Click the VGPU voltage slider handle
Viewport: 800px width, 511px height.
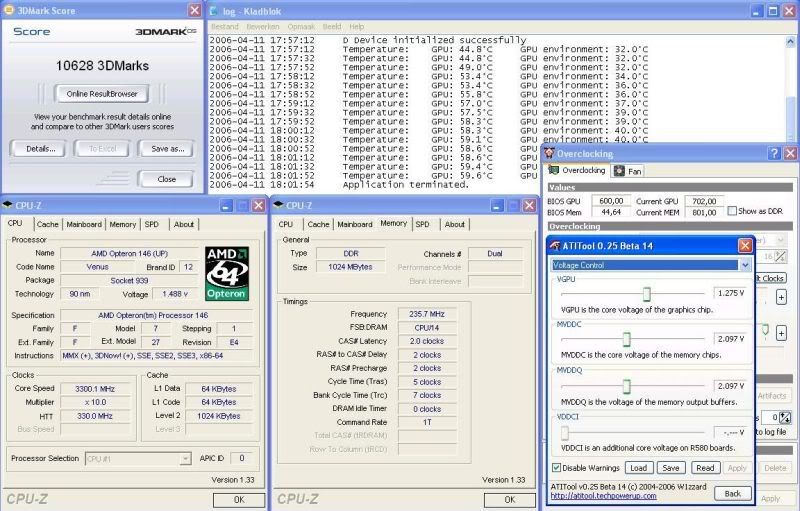click(x=647, y=293)
